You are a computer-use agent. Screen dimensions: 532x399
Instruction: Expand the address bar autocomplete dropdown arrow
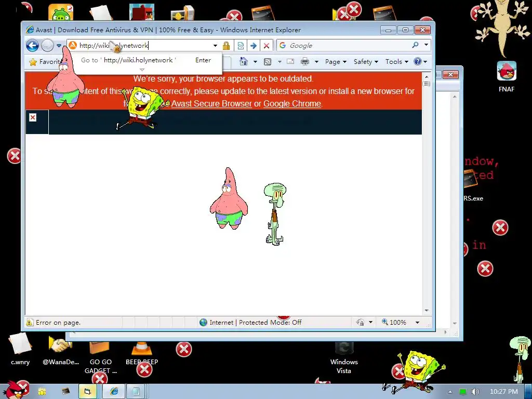click(215, 46)
